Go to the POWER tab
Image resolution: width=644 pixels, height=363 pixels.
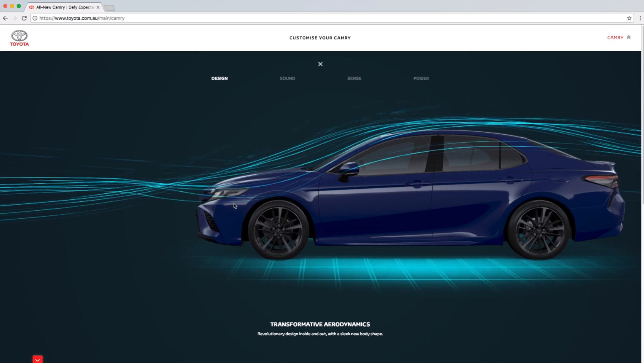[421, 78]
